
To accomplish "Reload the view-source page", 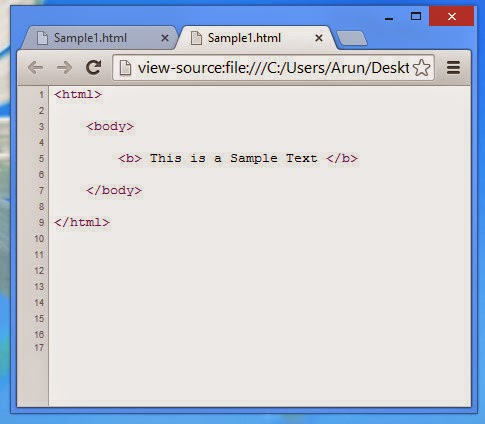I will click(x=93, y=67).
